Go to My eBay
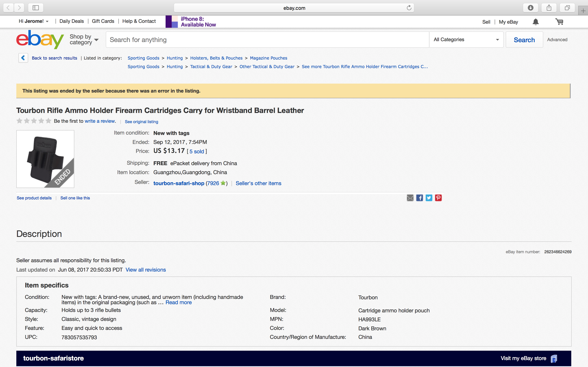This screenshot has width=588, height=367. pyautogui.click(x=508, y=22)
